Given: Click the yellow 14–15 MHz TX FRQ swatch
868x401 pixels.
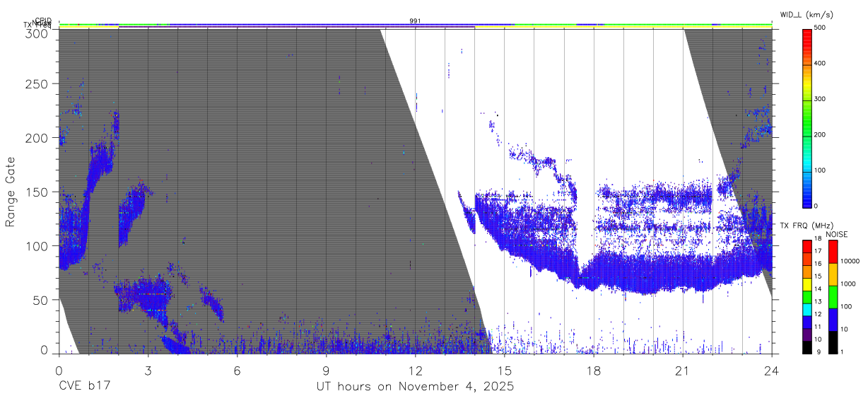Looking at the screenshot, I should point(807,283).
